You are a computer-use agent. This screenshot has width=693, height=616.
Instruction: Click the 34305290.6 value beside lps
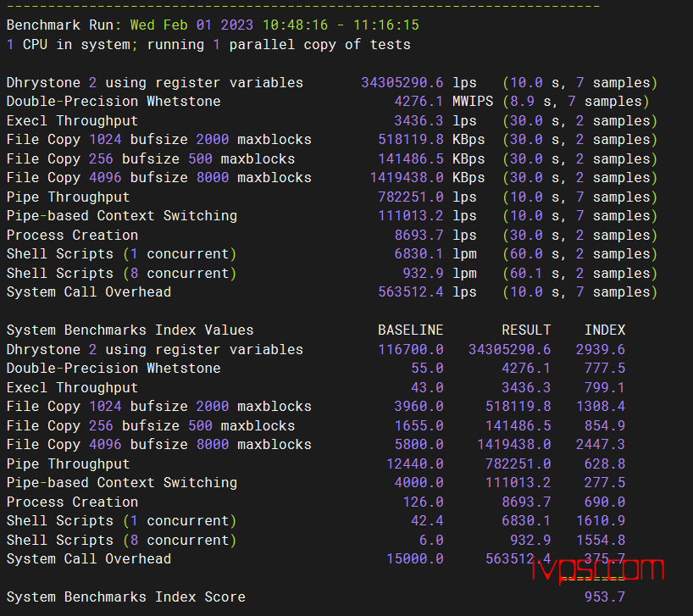pos(402,83)
